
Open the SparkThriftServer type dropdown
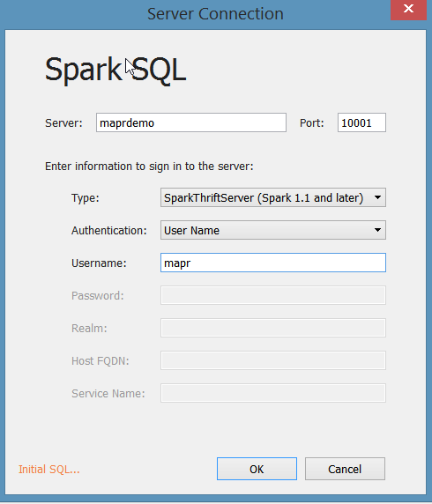[273, 197]
